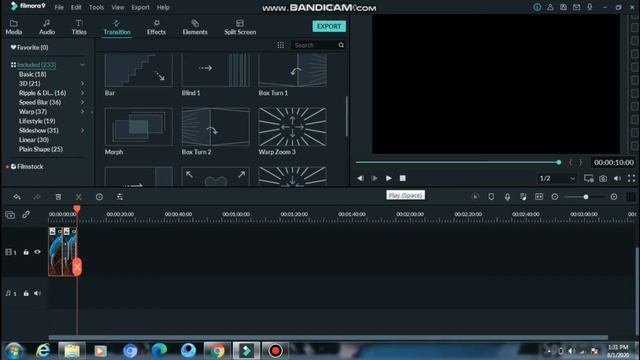Open Chrome from the taskbar

(217, 350)
